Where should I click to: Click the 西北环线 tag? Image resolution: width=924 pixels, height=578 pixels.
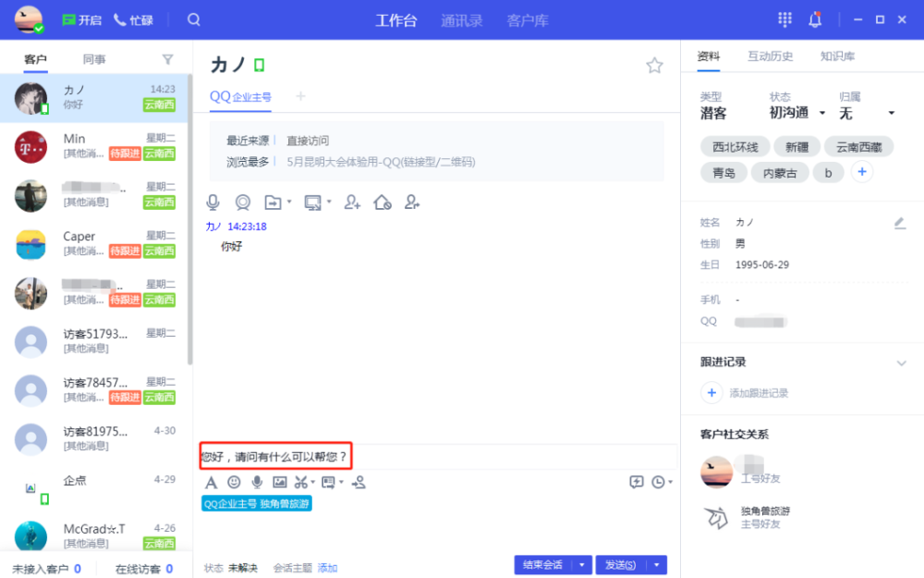(x=736, y=147)
